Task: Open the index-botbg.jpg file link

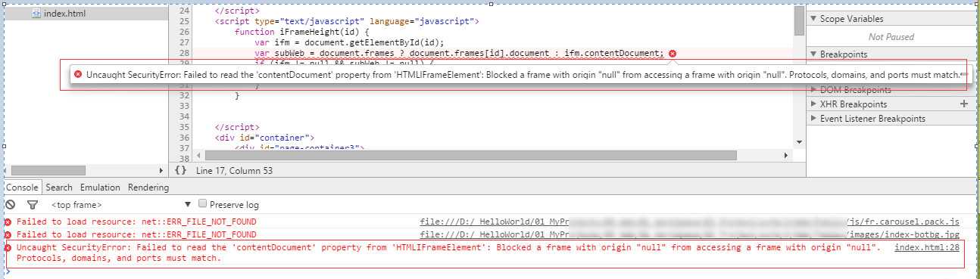Action: click(x=690, y=234)
